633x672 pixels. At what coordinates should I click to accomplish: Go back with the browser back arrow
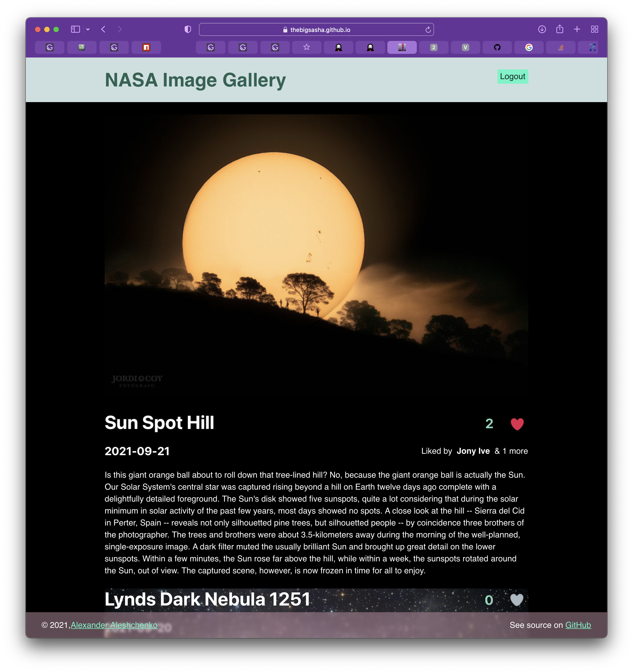pyautogui.click(x=104, y=29)
